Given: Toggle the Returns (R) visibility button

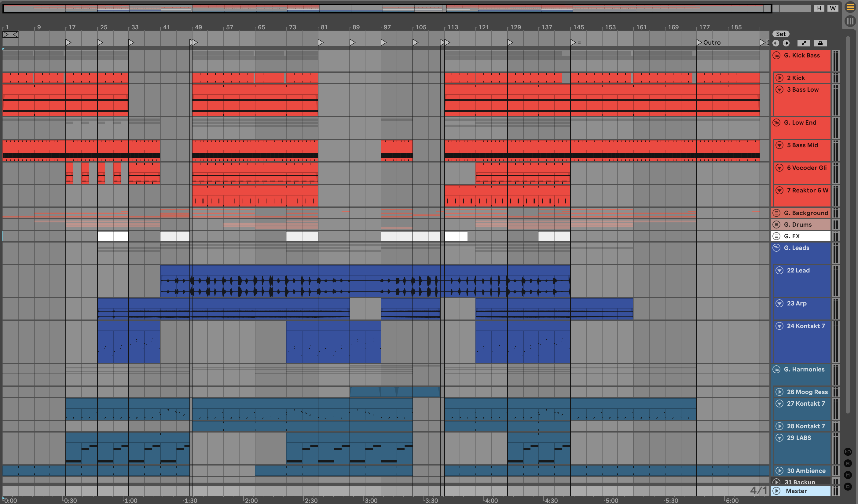Looking at the screenshot, I should point(848,463).
